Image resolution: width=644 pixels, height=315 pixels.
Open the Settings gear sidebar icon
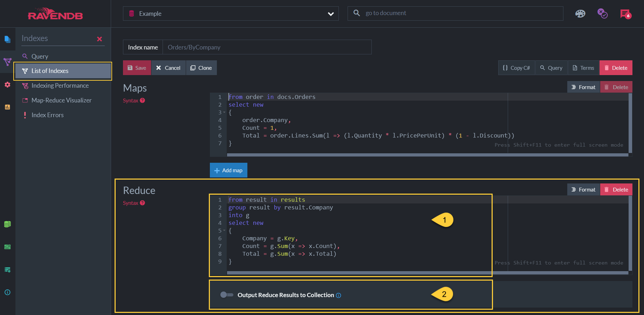coord(7,85)
